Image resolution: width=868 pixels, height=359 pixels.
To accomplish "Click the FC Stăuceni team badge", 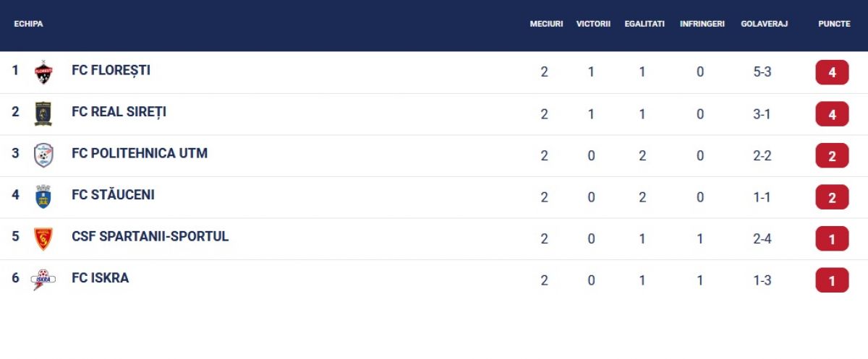I will (43, 196).
